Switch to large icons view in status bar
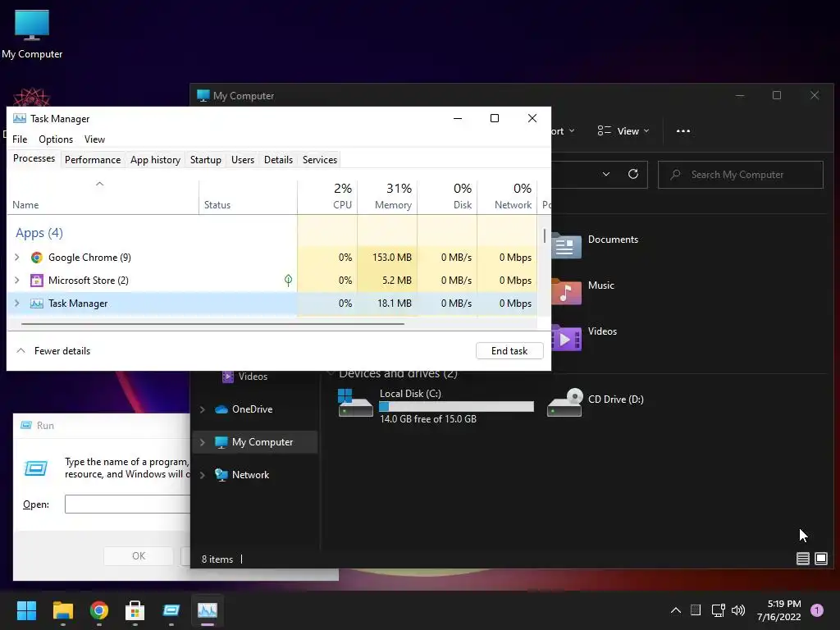 tap(820, 559)
